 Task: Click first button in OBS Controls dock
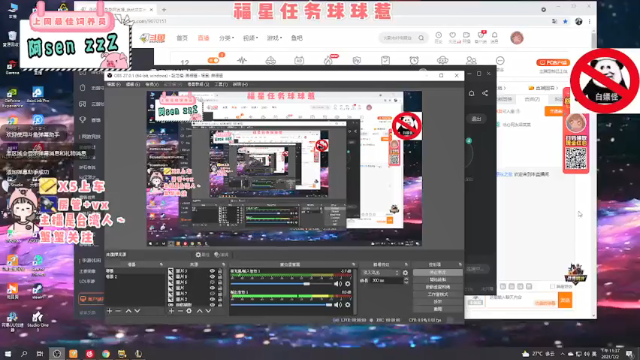438,272
